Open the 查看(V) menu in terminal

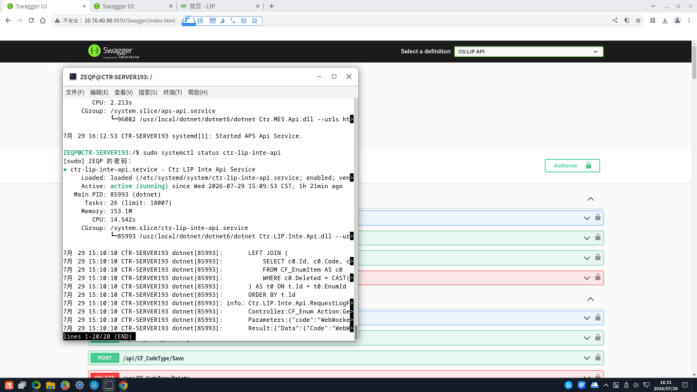(x=124, y=92)
